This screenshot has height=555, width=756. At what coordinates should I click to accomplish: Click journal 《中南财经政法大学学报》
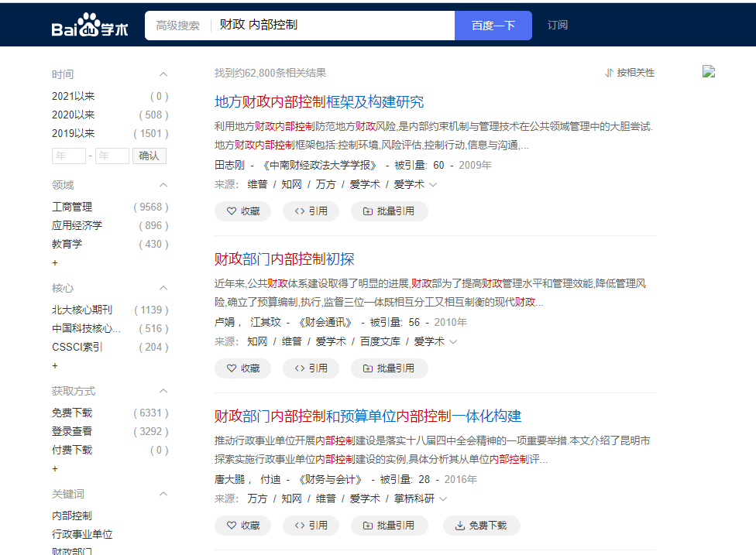[x=319, y=165]
